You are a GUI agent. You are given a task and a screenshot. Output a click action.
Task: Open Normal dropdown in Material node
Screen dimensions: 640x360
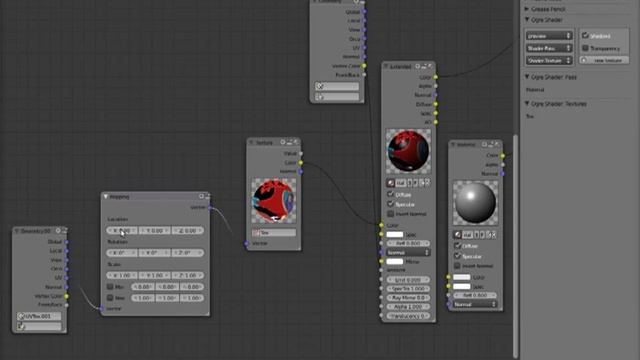tap(475, 304)
